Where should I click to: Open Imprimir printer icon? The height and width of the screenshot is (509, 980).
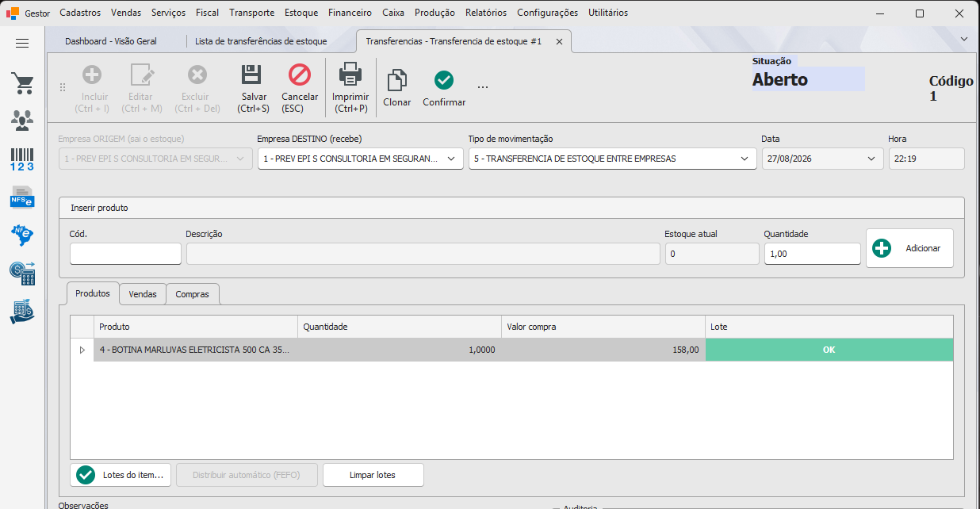[350, 75]
